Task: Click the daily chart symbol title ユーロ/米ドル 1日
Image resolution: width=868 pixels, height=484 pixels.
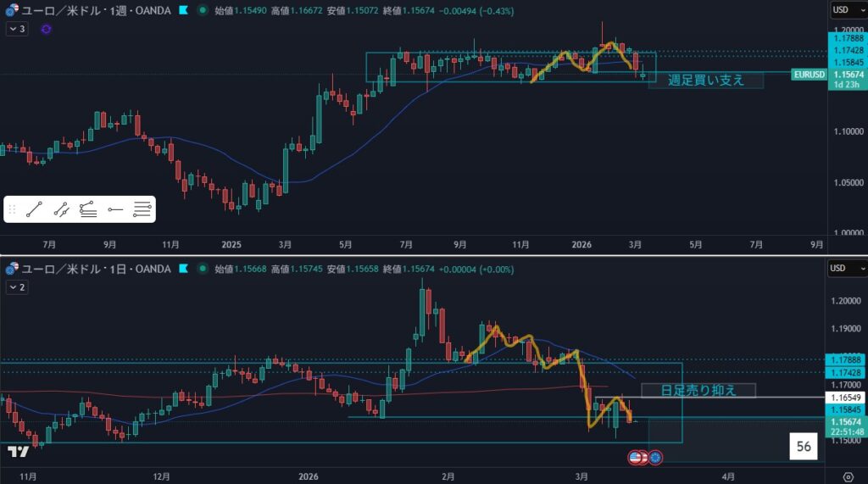Action: click(94, 269)
